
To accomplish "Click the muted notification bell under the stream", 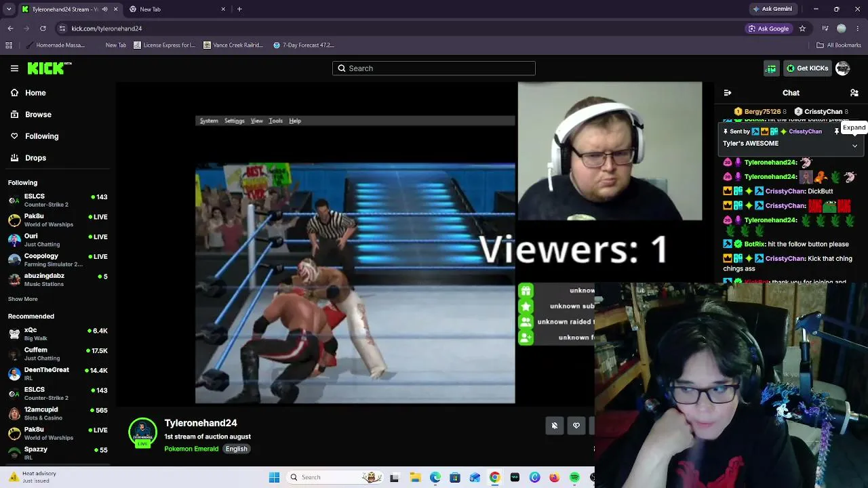I will 554,426.
